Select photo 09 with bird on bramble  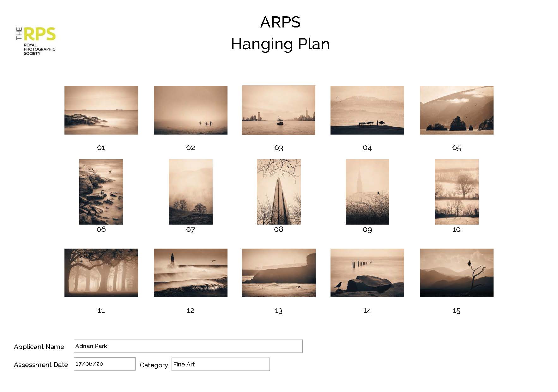click(x=367, y=192)
